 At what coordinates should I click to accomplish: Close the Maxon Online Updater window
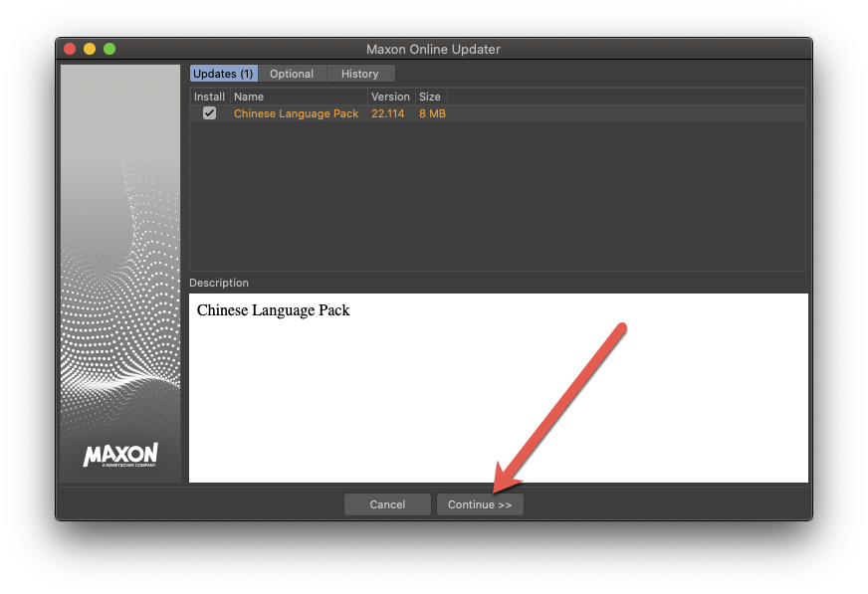click(x=70, y=49)
